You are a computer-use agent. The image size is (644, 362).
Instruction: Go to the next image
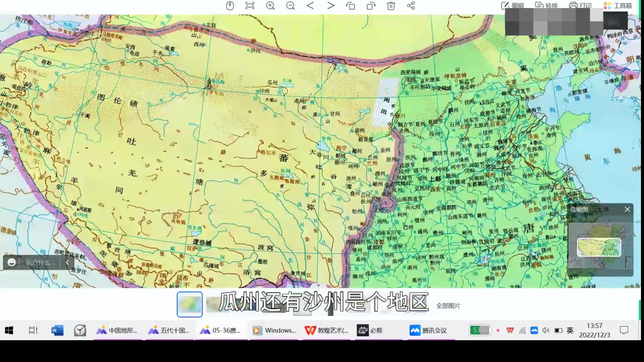(x=331, y=6)
